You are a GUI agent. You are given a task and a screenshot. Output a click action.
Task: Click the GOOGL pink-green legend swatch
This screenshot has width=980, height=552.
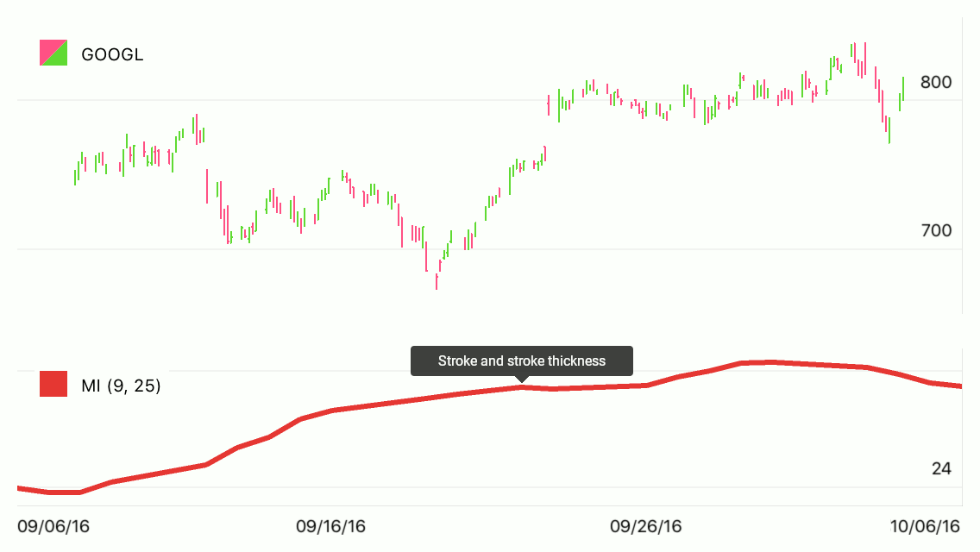(x=53, y=53)
